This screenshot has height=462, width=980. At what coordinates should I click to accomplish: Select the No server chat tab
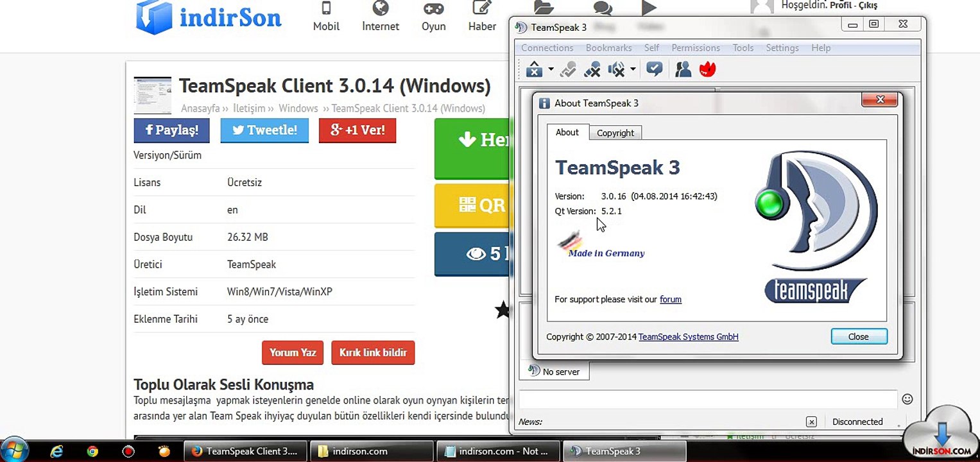click(554, 372)
